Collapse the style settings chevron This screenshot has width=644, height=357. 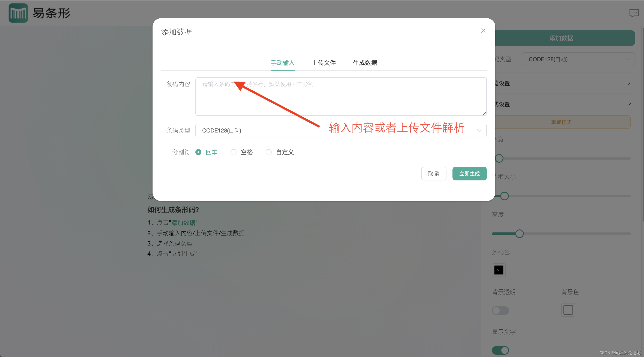click(629, 104)
